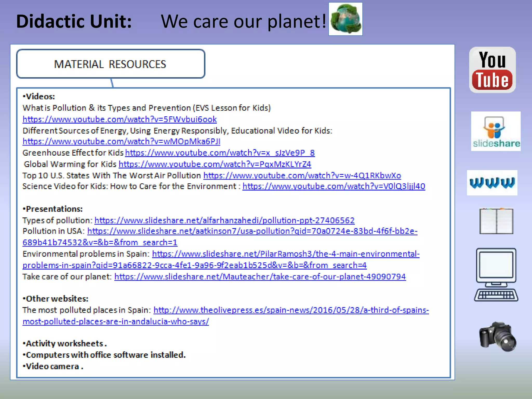This screenshot has width=532, height=399.
Task: Open the Greenhouse Effect for Kids link
Action: [x=220, y=153]
